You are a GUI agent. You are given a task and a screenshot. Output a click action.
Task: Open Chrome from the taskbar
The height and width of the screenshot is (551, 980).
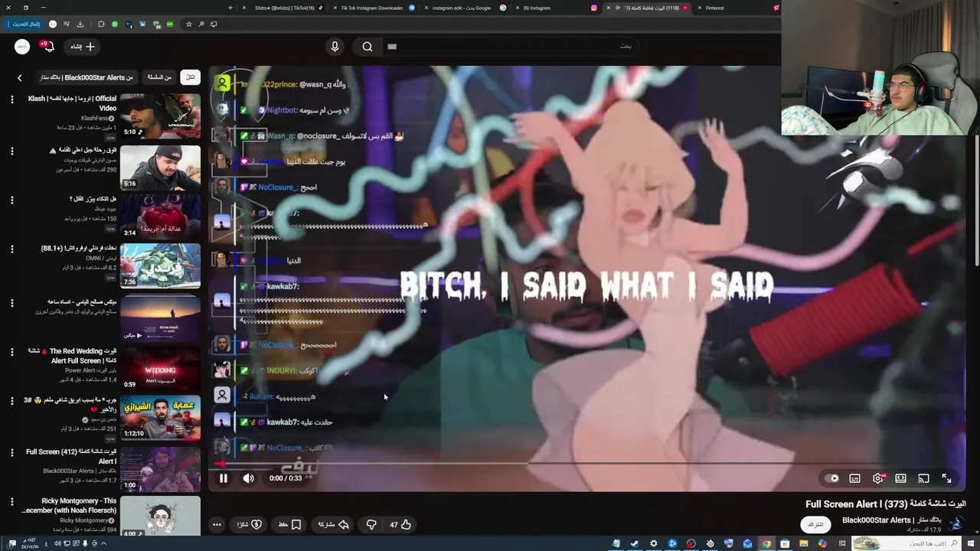pos(766,543)
